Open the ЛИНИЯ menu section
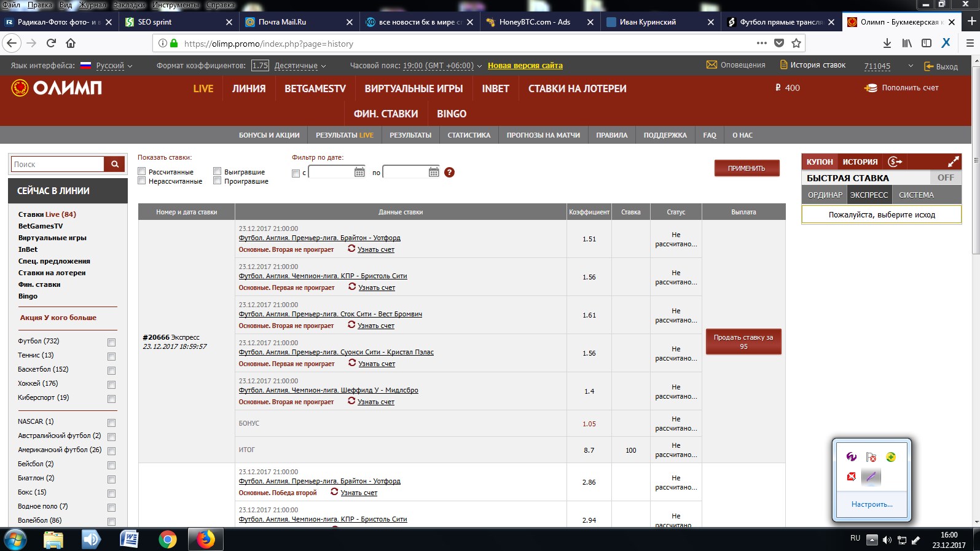This screenshot has width=980, height=551. point(249,88)
